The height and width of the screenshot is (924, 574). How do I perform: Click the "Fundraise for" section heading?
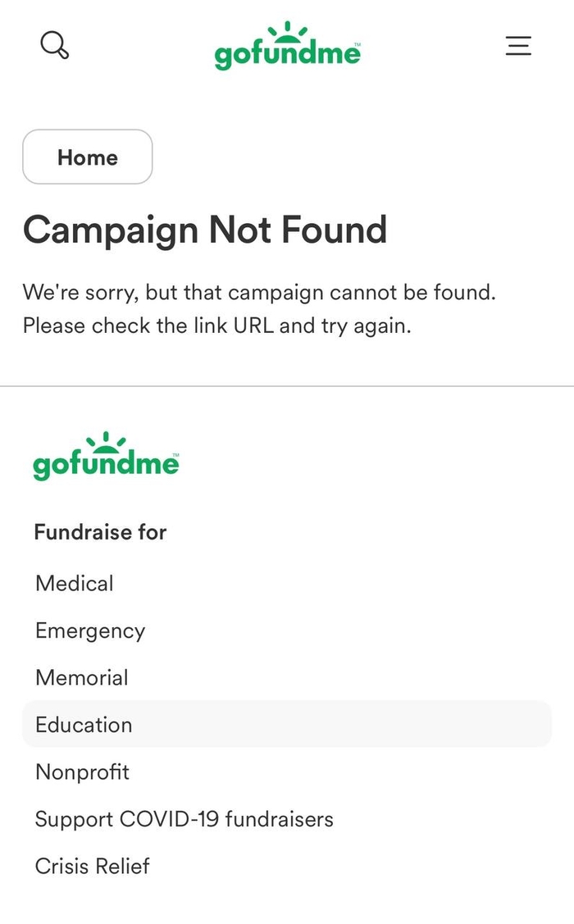(x=100, y=532)
